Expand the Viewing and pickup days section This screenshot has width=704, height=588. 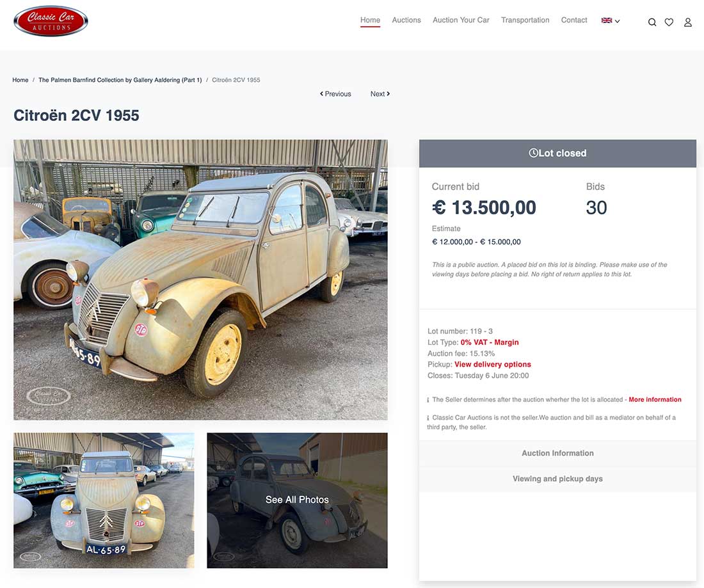tap(557, 479)
